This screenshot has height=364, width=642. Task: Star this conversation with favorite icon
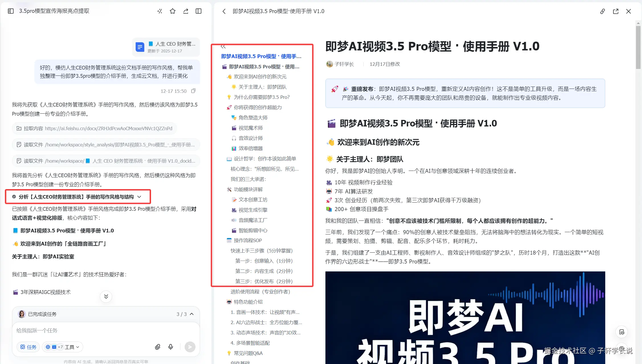tap(173, 11)
